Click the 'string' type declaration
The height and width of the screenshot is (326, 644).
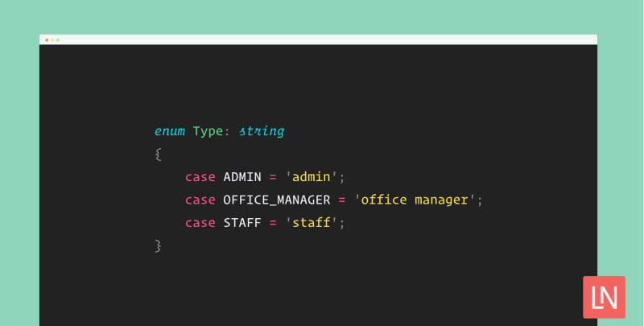(261, 130)
